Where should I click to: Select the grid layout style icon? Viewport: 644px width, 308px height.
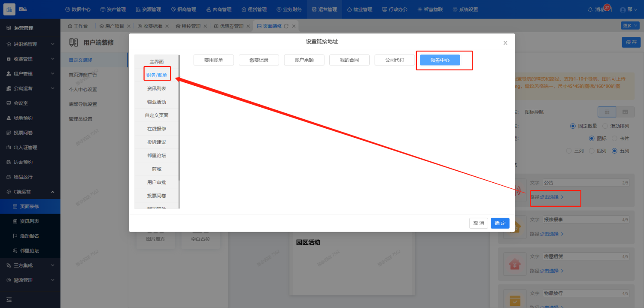click(607, 112)
